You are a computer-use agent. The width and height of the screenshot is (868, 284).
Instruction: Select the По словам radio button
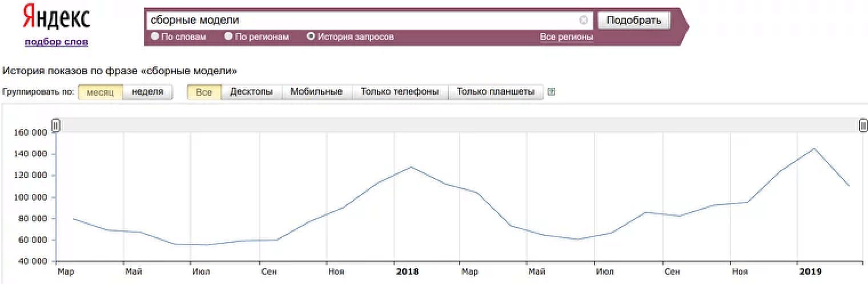pyautogui.click(x=155, y=36)
